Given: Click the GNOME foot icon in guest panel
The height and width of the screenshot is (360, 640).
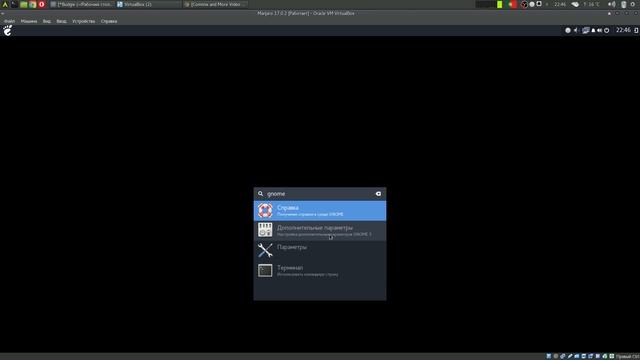Looking at the screenshot, I should 8,30.
